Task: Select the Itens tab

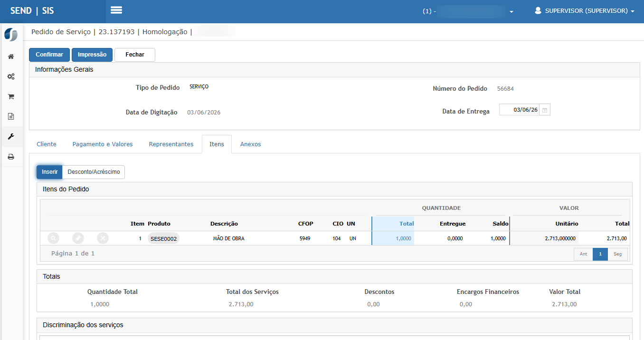Action: (217, 144)
